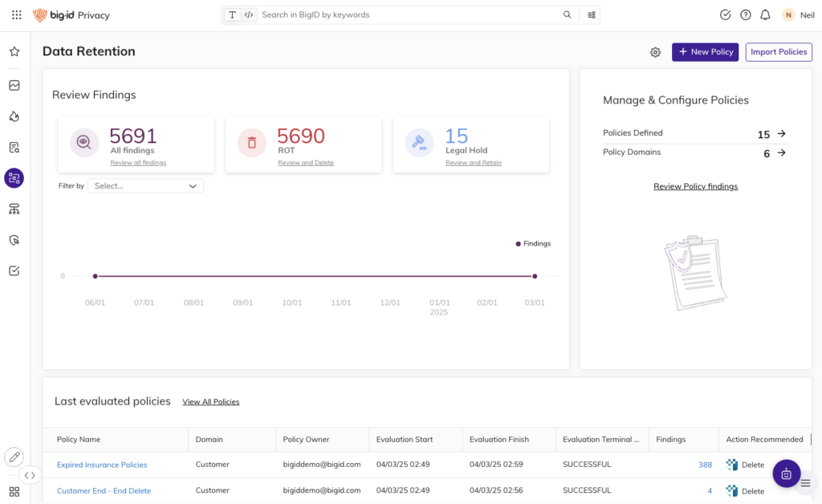The width and height of the screenshot is (822, 504).
Task: Expand the sidebar with the chevron toggle
Action: pos(30,475)
